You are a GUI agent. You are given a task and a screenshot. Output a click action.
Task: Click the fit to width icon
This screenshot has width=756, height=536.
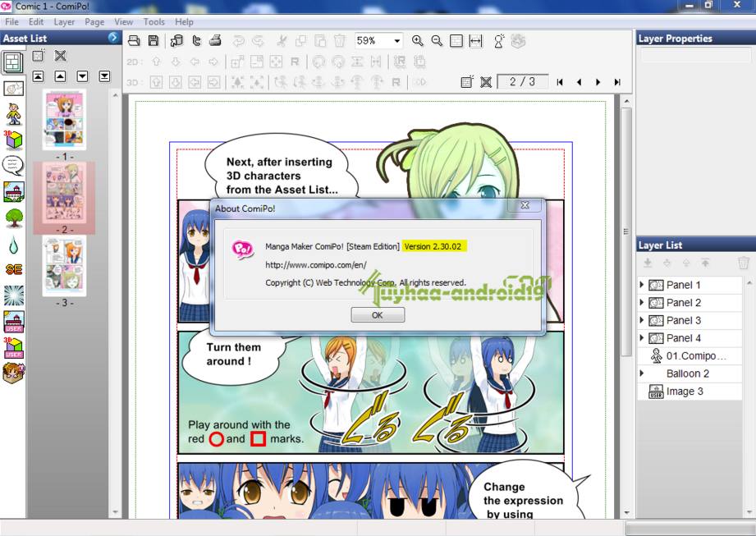point(475,41)
